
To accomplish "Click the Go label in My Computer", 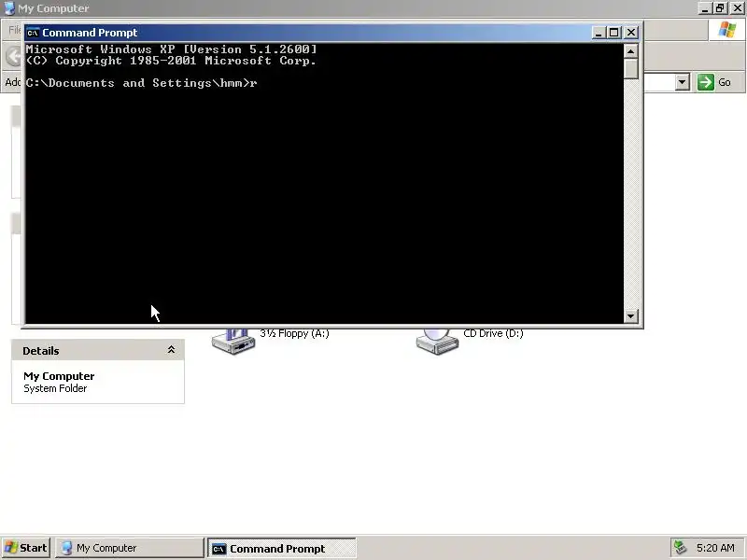I will (x=725, y=82).
